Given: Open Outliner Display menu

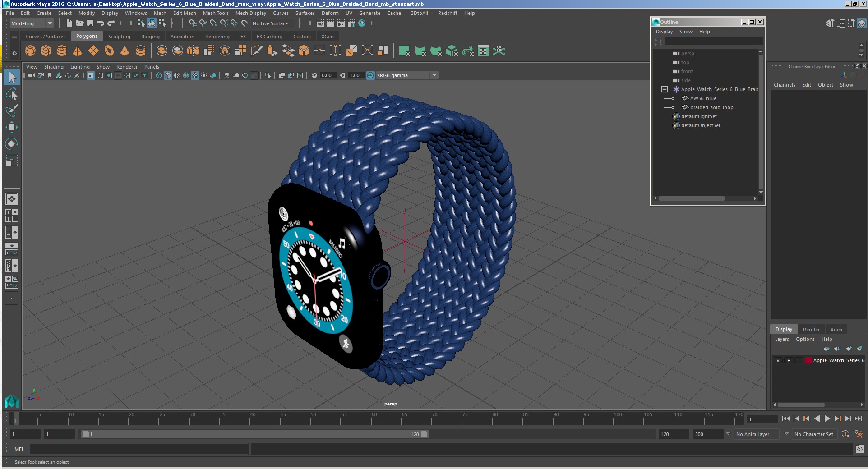Looking at the screenshot, I should click(x=664, y=32).
